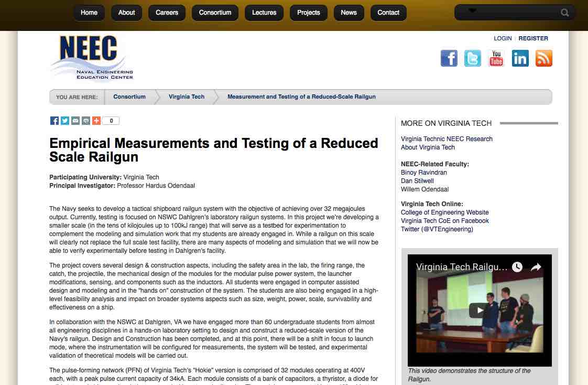Screen dimensions: 588x385
Task: Open more sharing options plus icon
Action: click(96, 121)
